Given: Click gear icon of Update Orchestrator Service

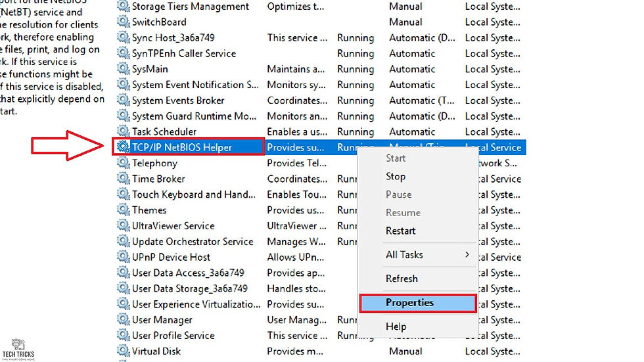Looking at the screenshot, I should coord(123,241).
